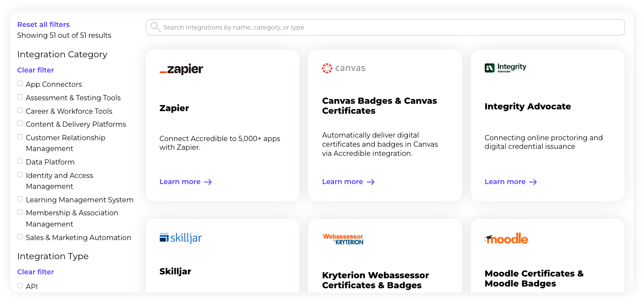Tick the Learning Management System checkbox

pyautogui.click(x=20, y=199)
